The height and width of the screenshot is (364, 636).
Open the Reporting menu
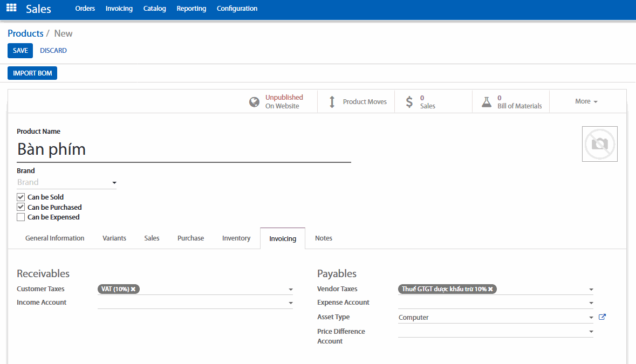point(191,9)
